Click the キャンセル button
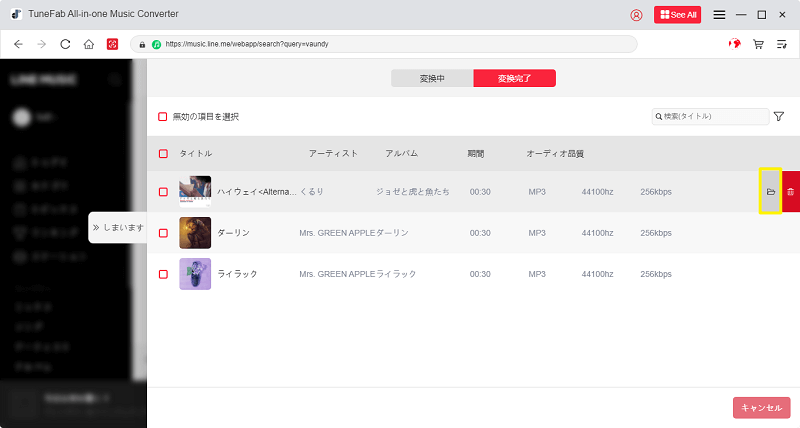The image size is (800, 428). point(761,408)
